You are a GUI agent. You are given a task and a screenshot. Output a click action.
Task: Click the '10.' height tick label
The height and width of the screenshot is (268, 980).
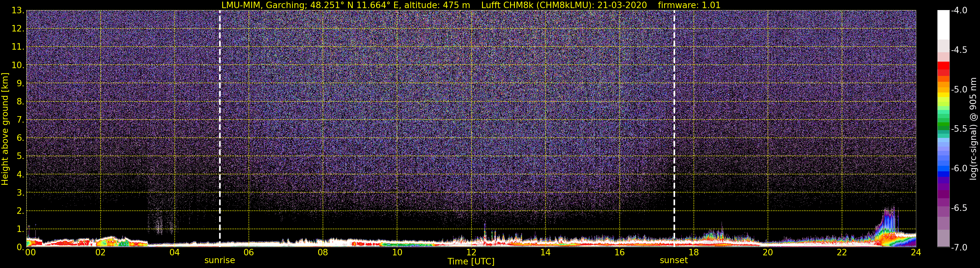pos(18,65)
